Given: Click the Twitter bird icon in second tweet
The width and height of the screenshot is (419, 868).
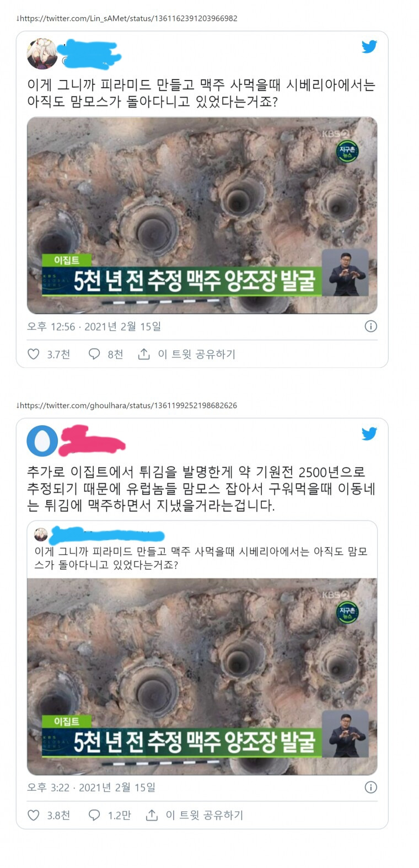Looking at the screenshot, I should pos(369,434).
